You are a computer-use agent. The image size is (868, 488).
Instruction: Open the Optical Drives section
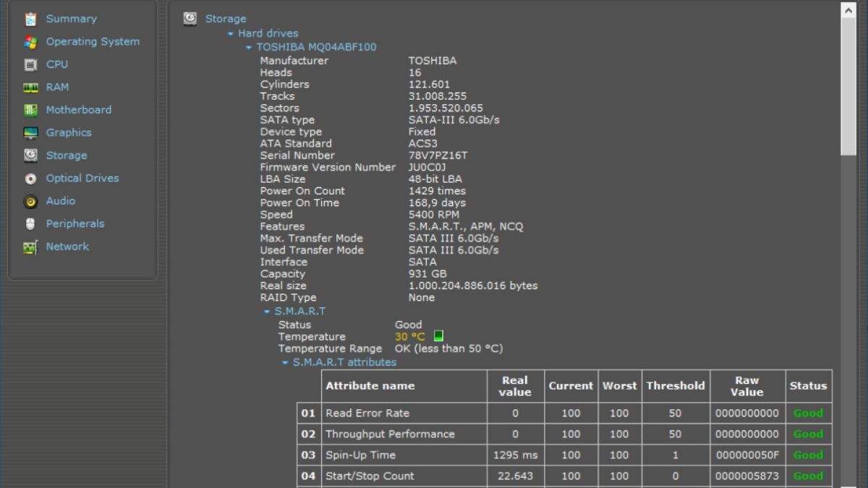82,179
